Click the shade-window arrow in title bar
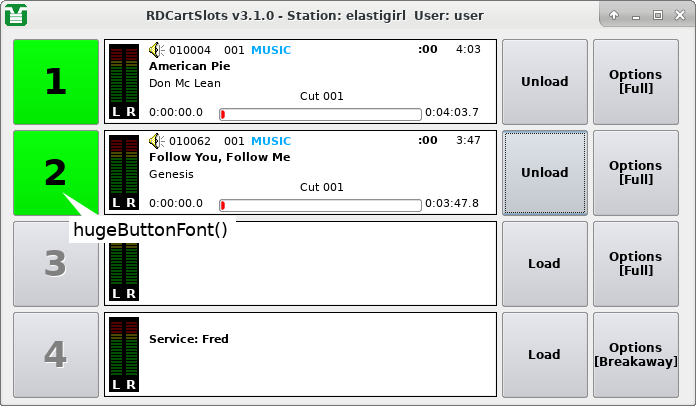This screenshot has width=696, height=406. [613, 16]
